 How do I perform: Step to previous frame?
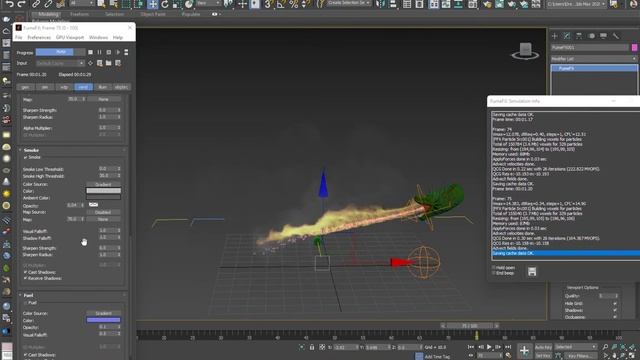(480, 347)
